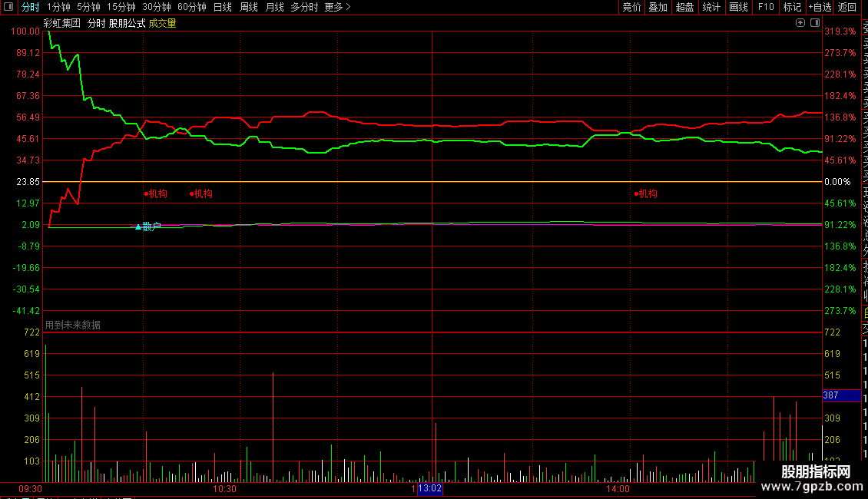The width and height of the screenshot is (868, 499).
Task: Open the 日线 daily chart
Action: coord(223,7)
